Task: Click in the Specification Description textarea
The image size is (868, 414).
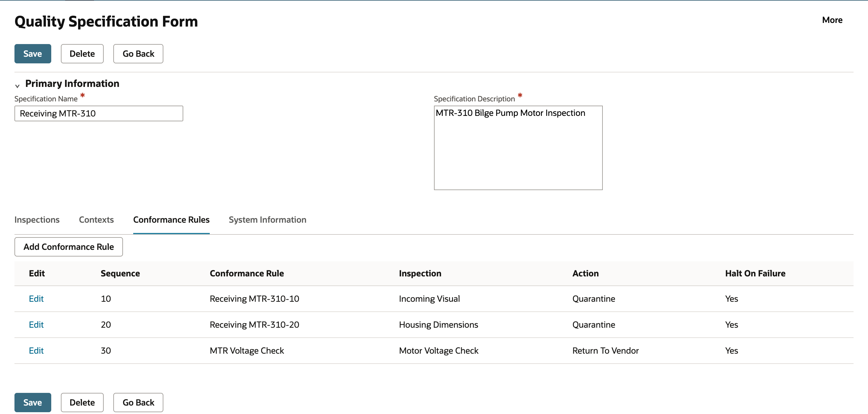Action: [518, 148]
